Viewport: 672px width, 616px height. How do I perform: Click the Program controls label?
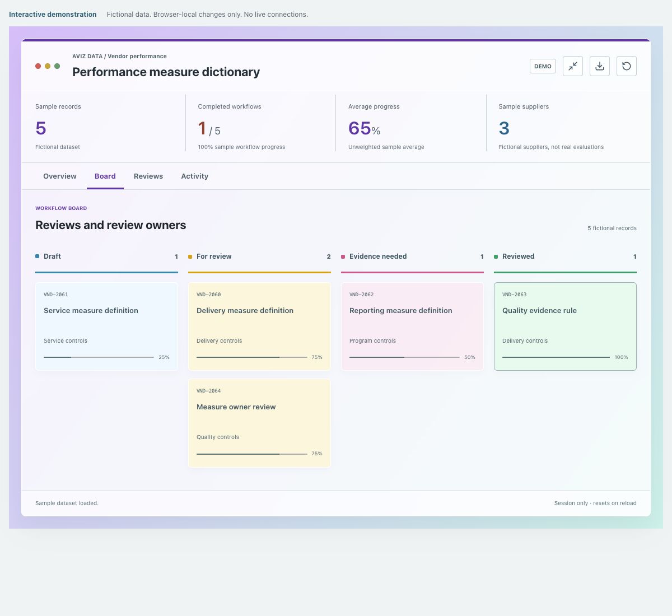click(372, 340)
